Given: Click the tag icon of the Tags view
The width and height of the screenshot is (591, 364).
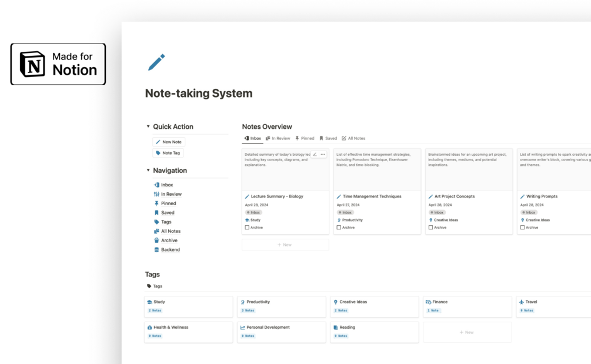Looking at the screenshot, I should tap(149, 286).
